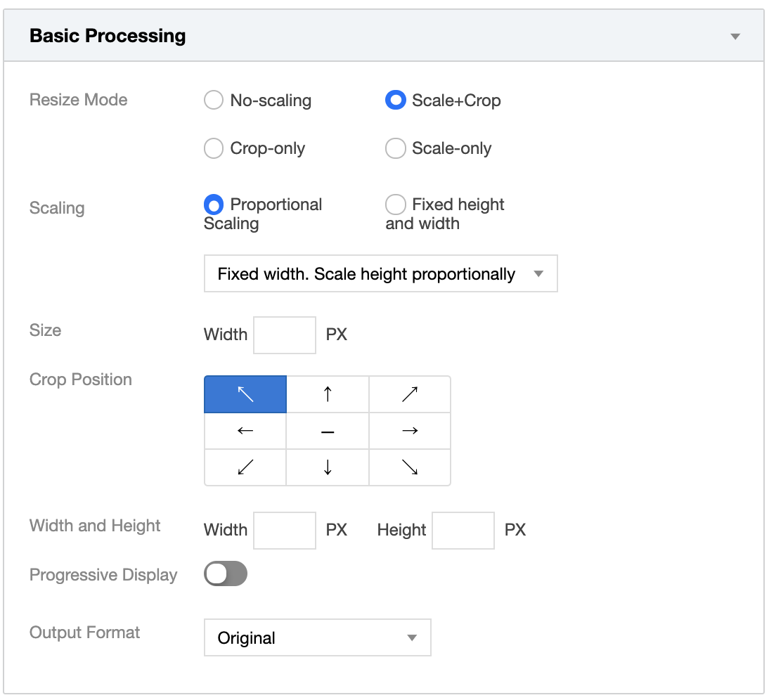The height and width of the screenshot is (700, 769).
Task: Select center crop position
Action: pos(328,431)
